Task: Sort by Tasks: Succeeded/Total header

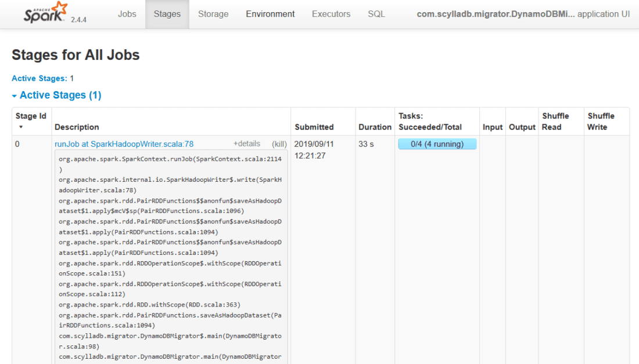Action: pyautogui.click(x=430, y=121)
